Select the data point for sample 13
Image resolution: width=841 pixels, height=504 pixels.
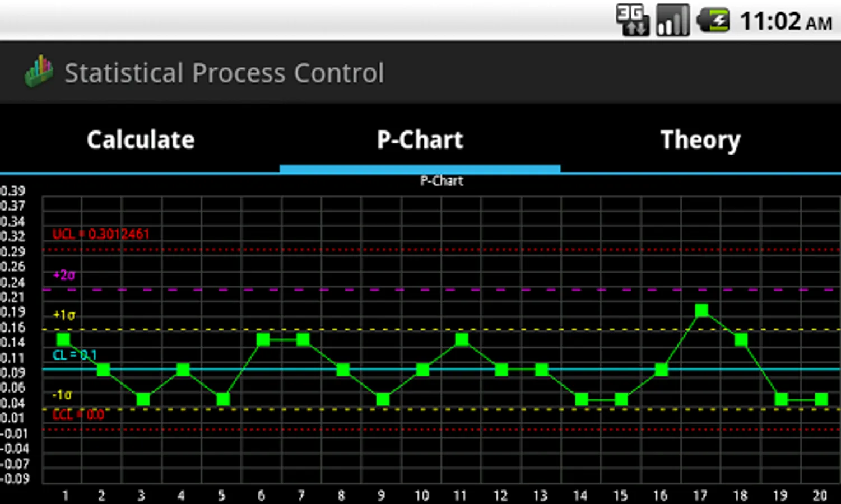tap(541, 370)
